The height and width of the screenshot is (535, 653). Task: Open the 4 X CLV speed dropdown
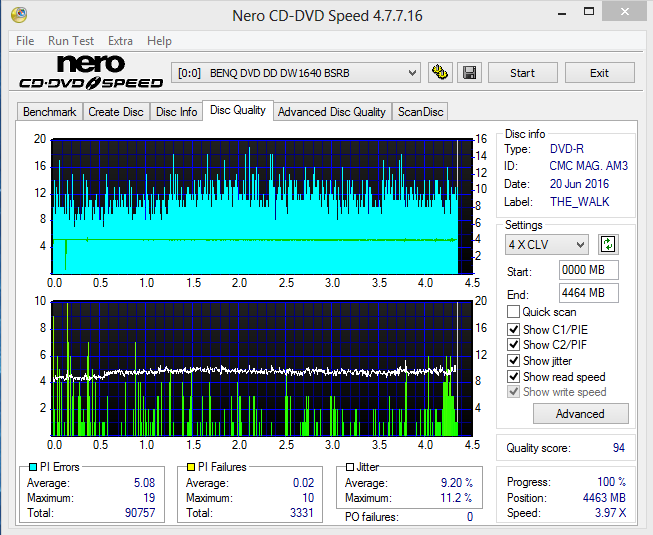coord(546,244)
